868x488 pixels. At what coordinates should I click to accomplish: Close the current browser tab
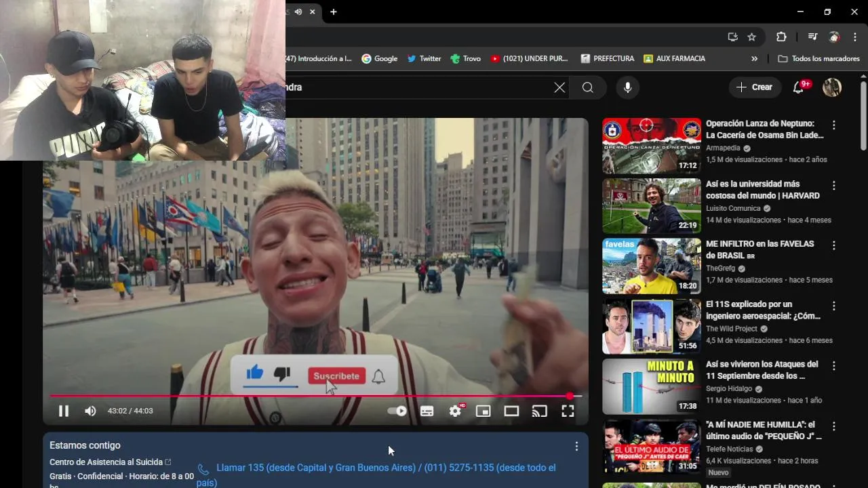pyautogui.click(x=313, y=12)
